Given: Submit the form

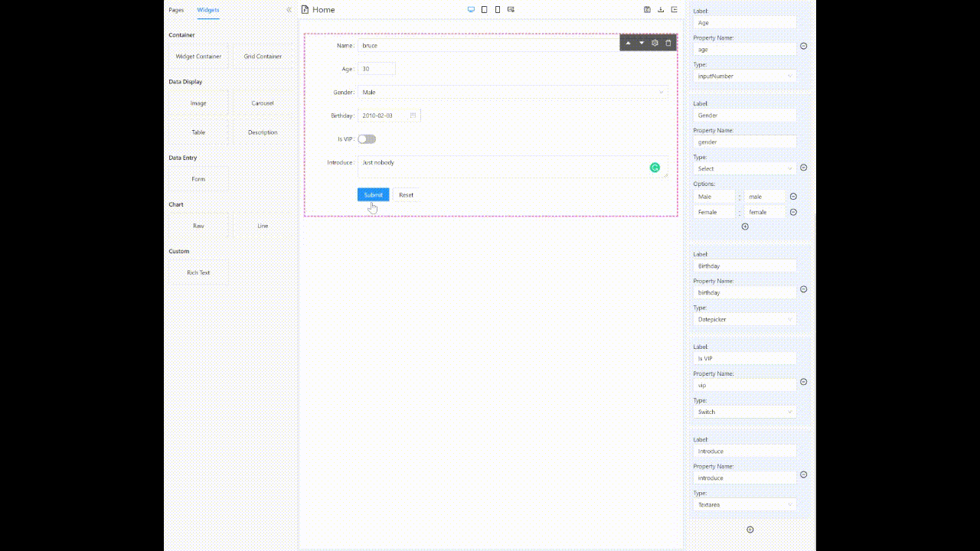Looking at the screenshot, I should [374, 195].
